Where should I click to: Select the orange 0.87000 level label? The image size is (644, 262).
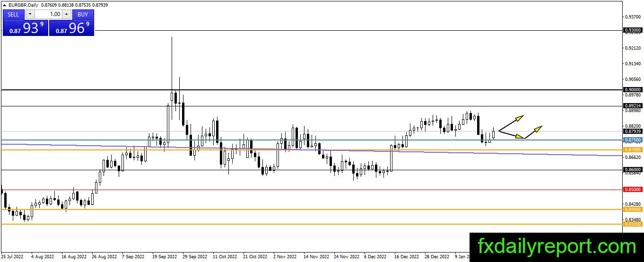(x=633, y=149)
